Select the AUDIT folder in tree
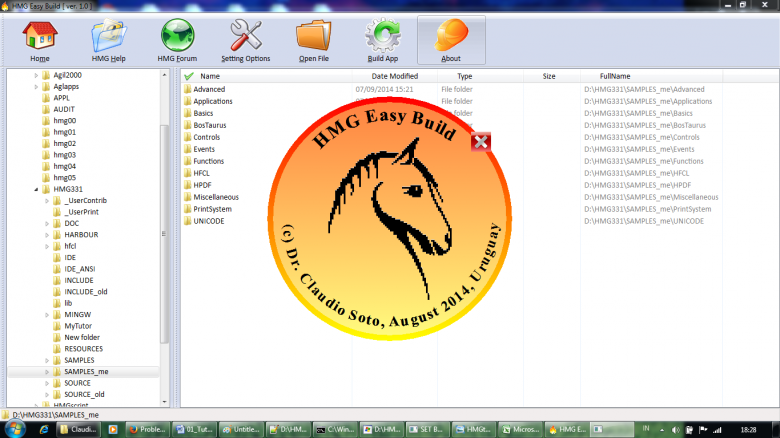This screenshot has height=438, width=780. 64,110
